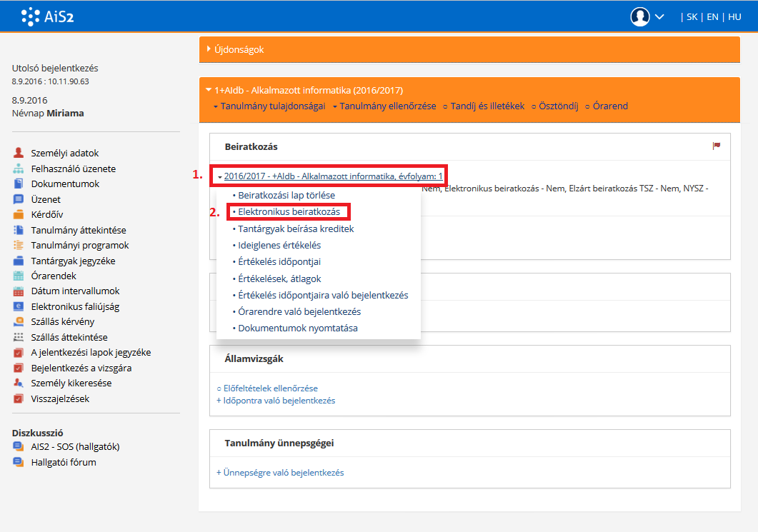The height and width of the screenshot is (532, 758).
Task: Choose Dokumentumok nyomtatása from the menu
Action: [297, 328]
